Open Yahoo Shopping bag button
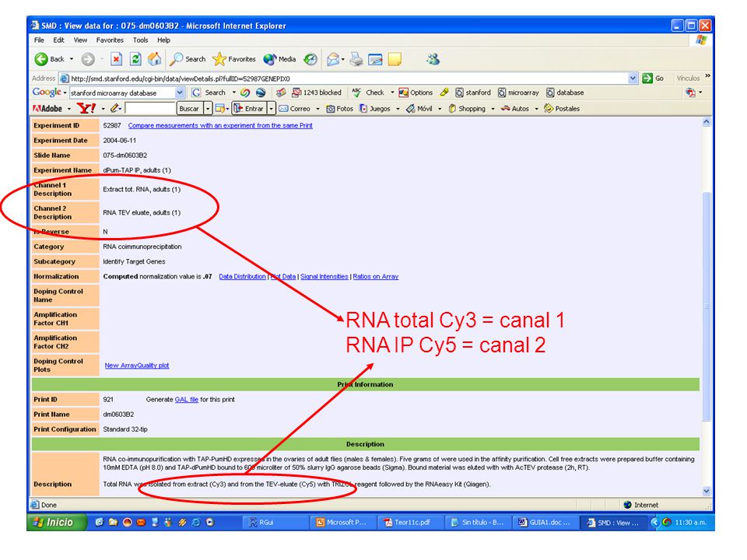The height and width of the screenshot is (560, 747). (467, 109)
